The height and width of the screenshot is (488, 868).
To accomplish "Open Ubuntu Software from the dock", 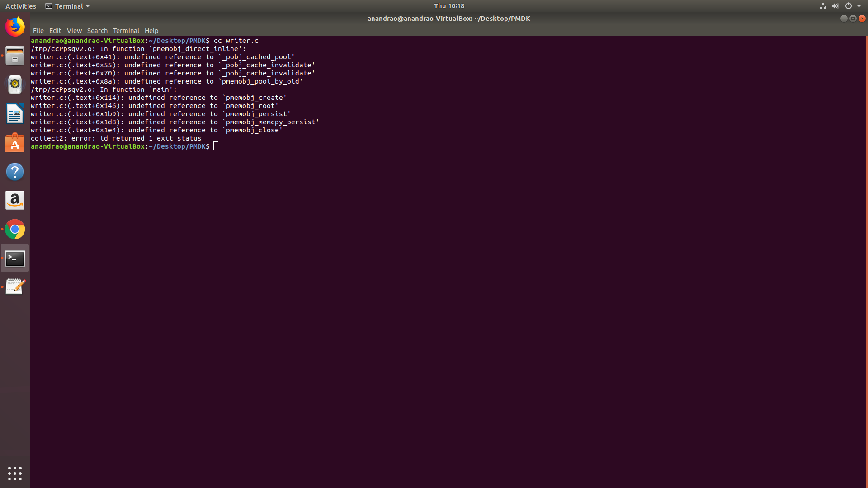I will point(15,142).
